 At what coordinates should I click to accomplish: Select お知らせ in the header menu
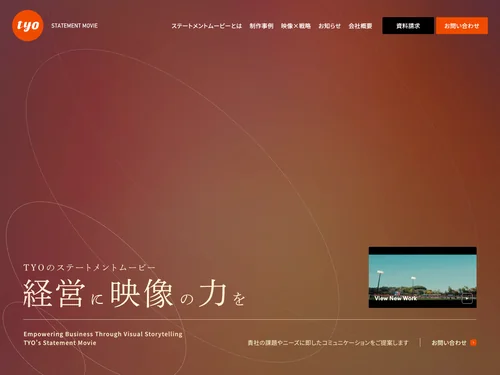pos(329,26)
